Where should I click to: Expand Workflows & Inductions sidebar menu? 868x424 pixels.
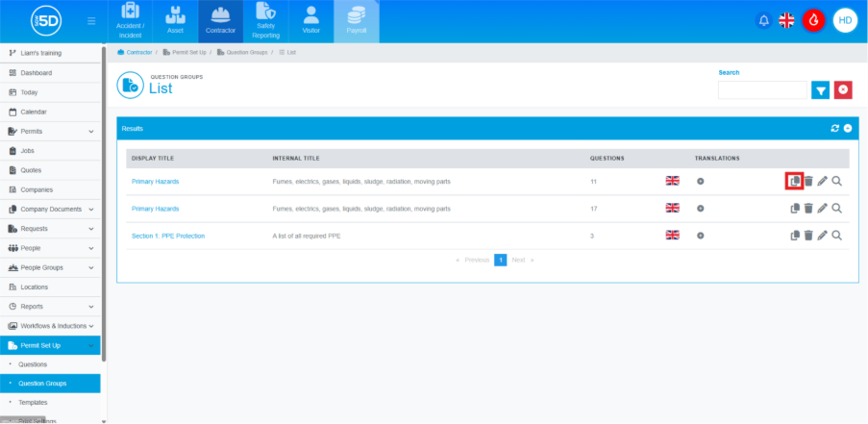pos(50,326)
